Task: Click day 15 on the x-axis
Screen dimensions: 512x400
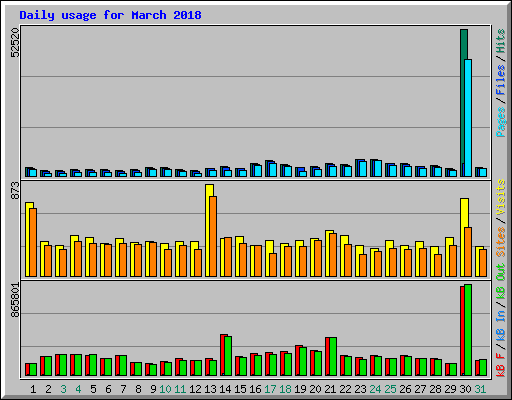Action: coord(240,389)
